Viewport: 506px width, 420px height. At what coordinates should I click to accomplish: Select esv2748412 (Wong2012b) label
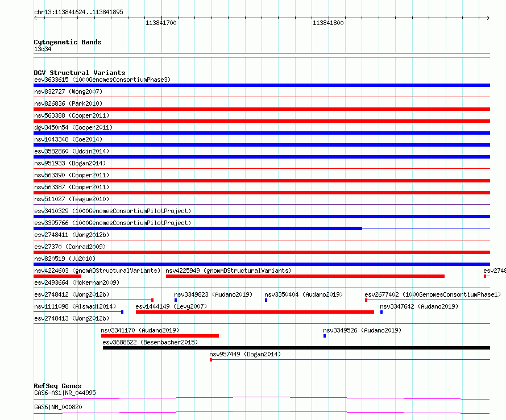(72, 294)
